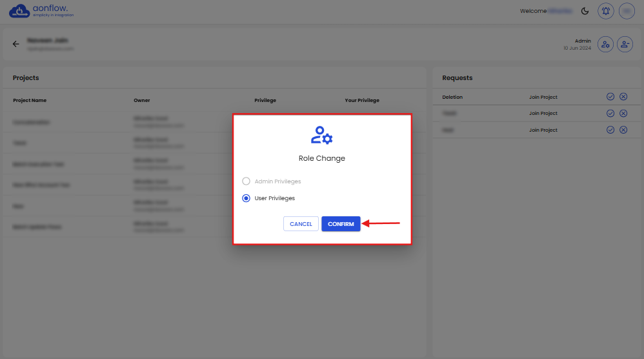Click the Project Name column header
Image resolution: width=644 pixels, height=359 pixels.
(x=30, y=100)
